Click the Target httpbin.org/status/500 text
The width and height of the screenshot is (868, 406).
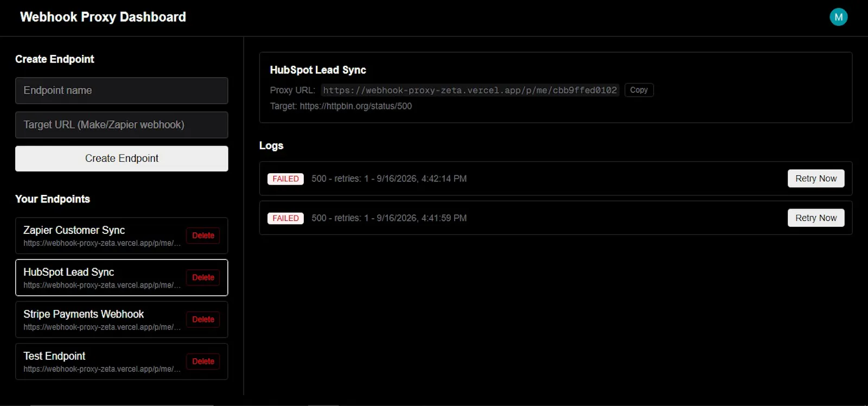(341, 106)
